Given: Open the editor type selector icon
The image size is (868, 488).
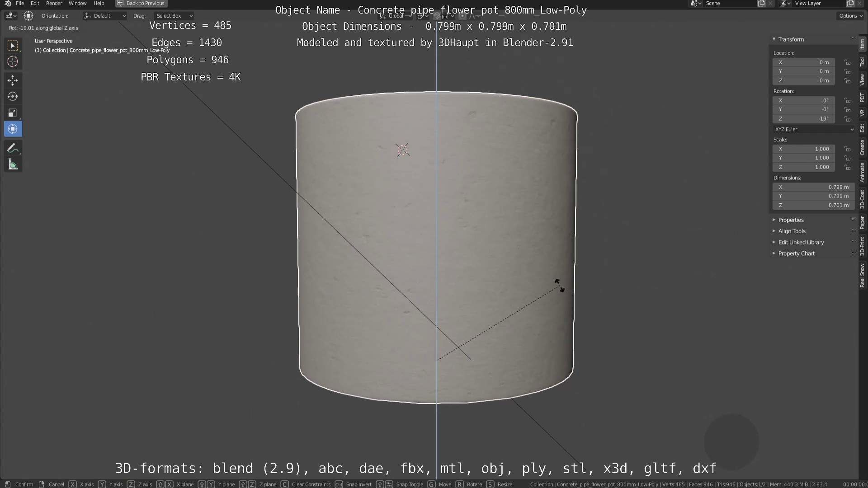Looking at the screenshot, I should tap(11, 16).
